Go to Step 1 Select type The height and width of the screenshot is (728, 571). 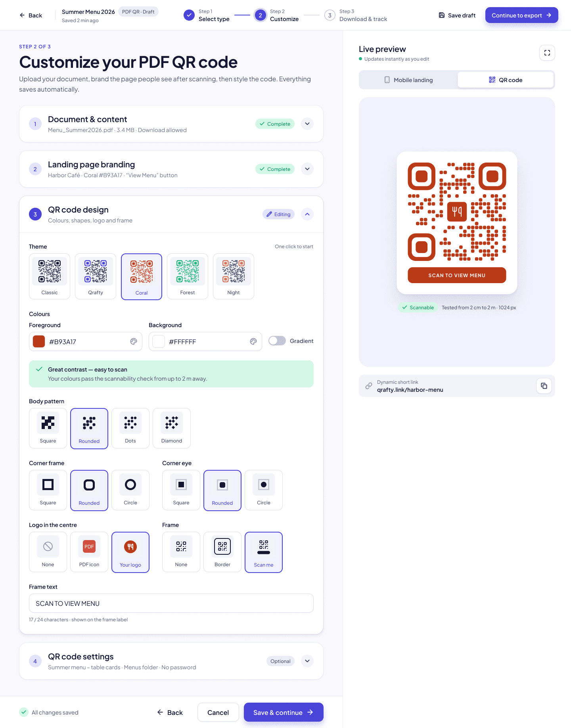pyautogui.click(x=207, y=15)
